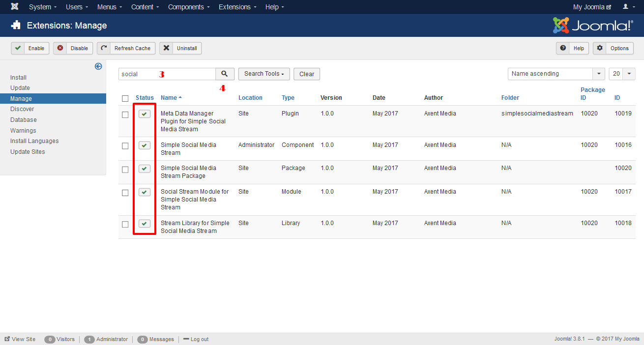The height and width of the screenshot is (345, 644).
Task: Click the Uninstall toolbar button
Action: pos(180,48)
